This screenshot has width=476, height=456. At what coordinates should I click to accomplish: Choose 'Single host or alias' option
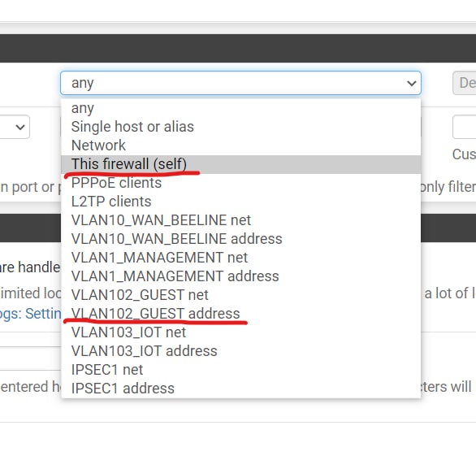240,127
